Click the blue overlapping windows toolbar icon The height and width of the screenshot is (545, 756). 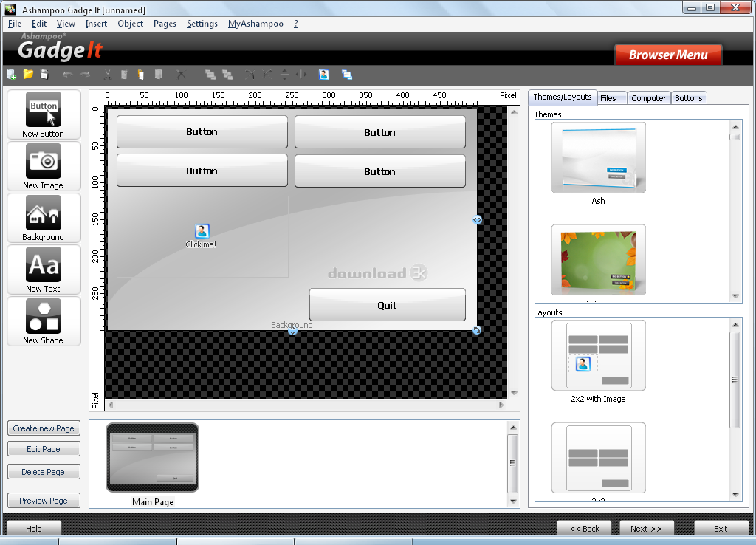(347, 75)
